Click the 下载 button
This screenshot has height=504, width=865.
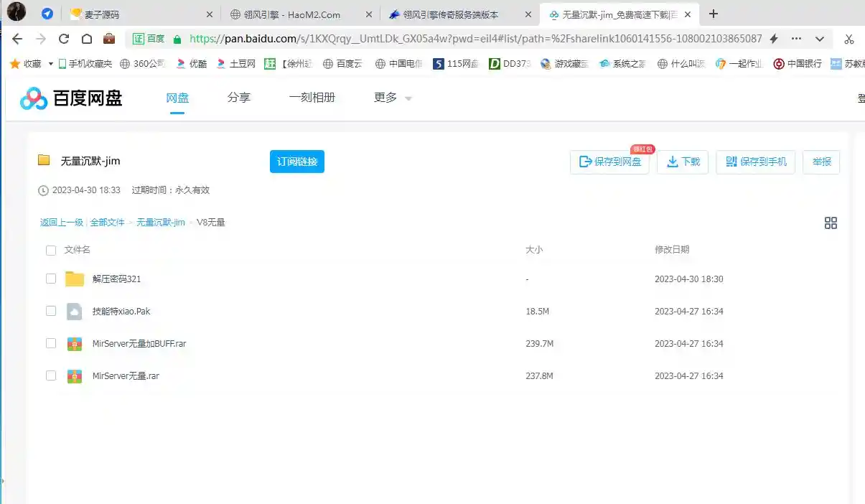pyautogui.click(x=683, y=162)
